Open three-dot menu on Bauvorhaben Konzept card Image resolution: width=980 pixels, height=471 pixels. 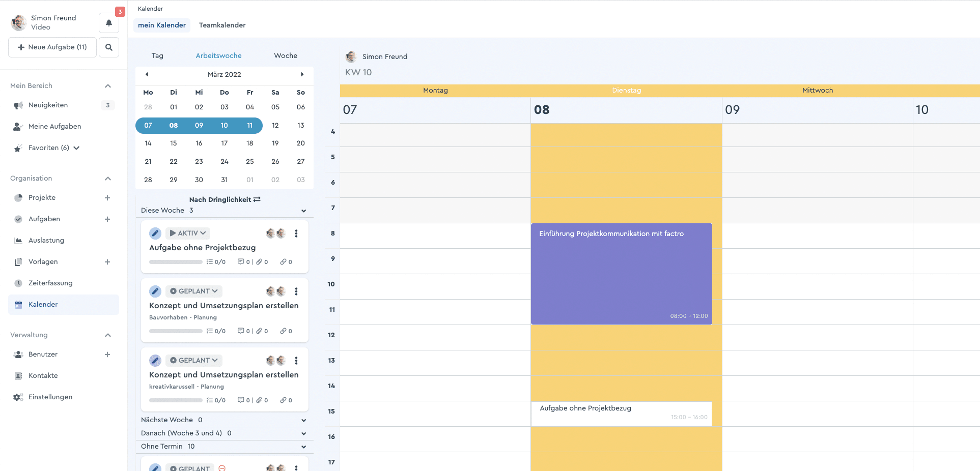pos(296,291)
